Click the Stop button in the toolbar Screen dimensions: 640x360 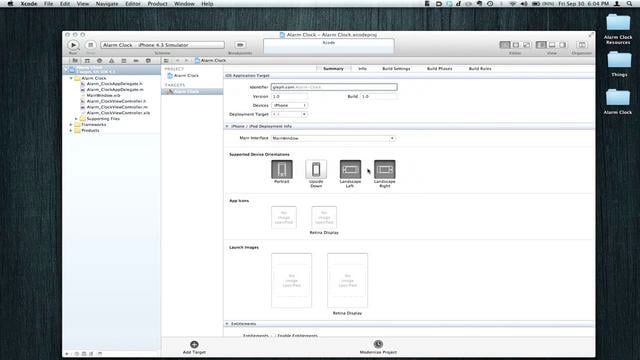(91, 45)
